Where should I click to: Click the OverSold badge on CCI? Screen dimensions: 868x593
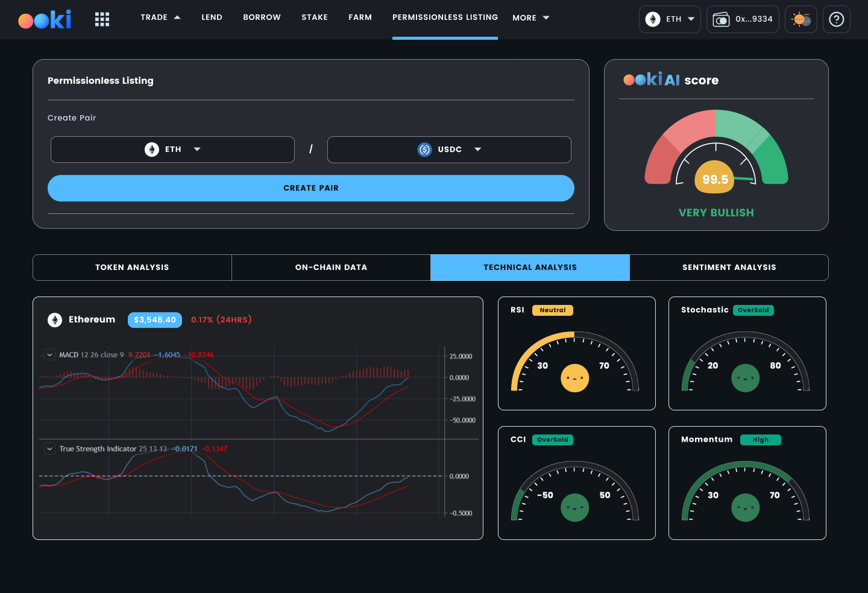pos(553,440)
